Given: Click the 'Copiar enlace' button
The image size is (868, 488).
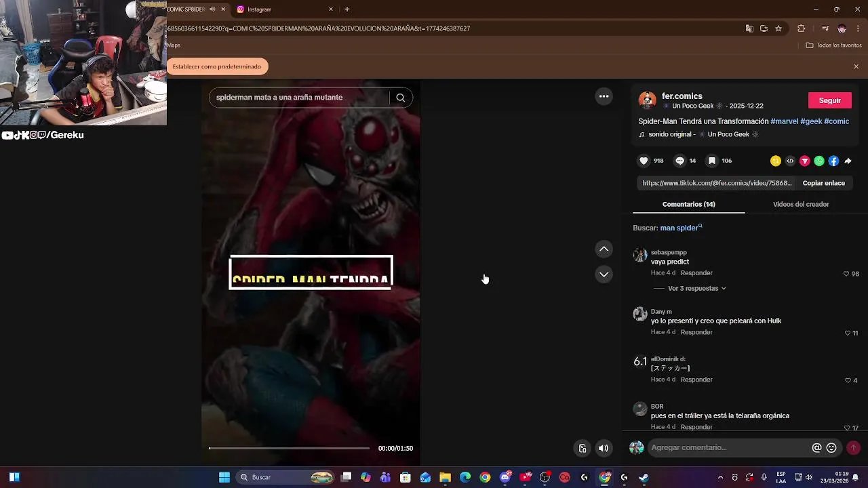Looking at the screenshot, I should (x=823, y=183).
